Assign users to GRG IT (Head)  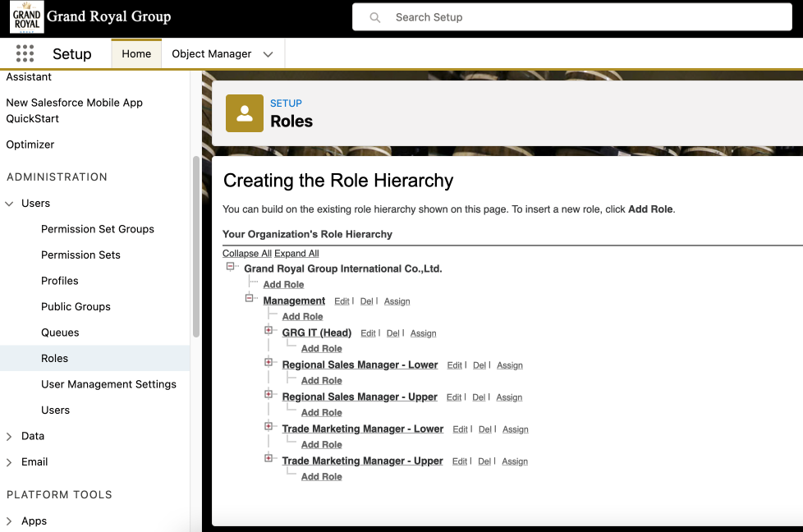(x=423, y=333)
